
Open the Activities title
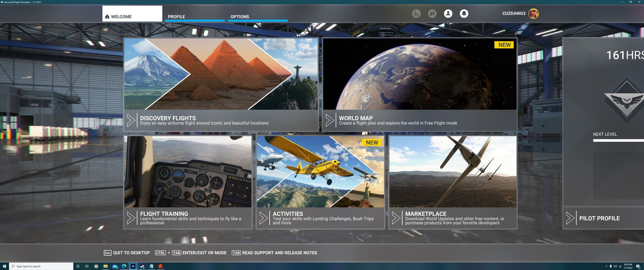[288, 214]
